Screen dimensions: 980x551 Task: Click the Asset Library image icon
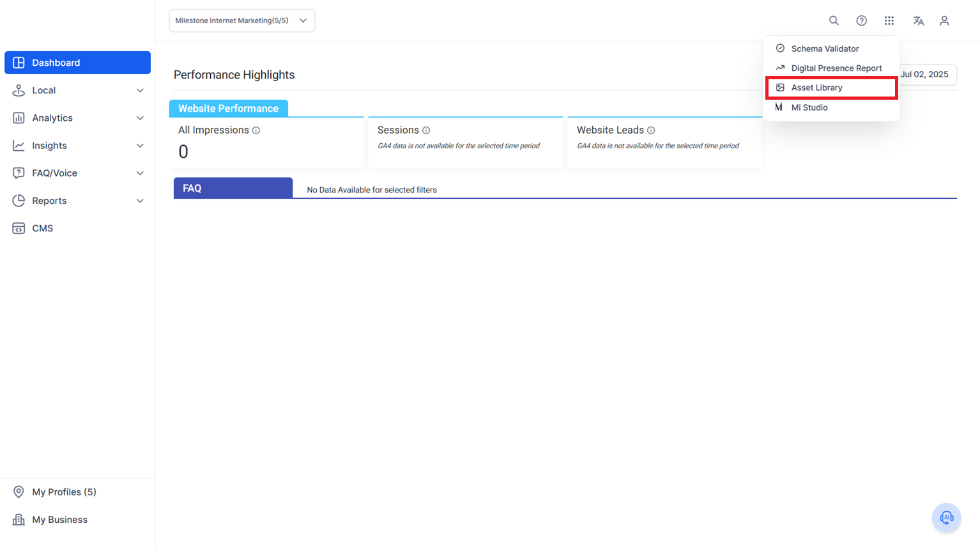(780, 88)
